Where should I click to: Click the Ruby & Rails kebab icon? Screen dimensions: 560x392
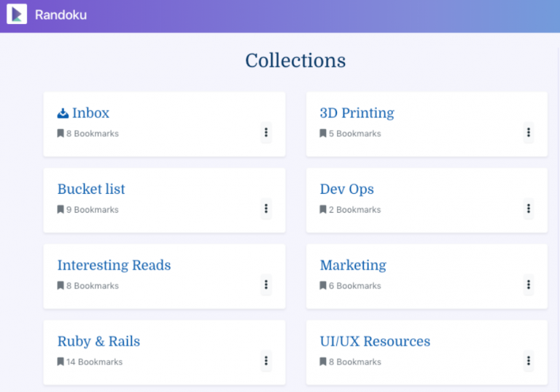266,361
